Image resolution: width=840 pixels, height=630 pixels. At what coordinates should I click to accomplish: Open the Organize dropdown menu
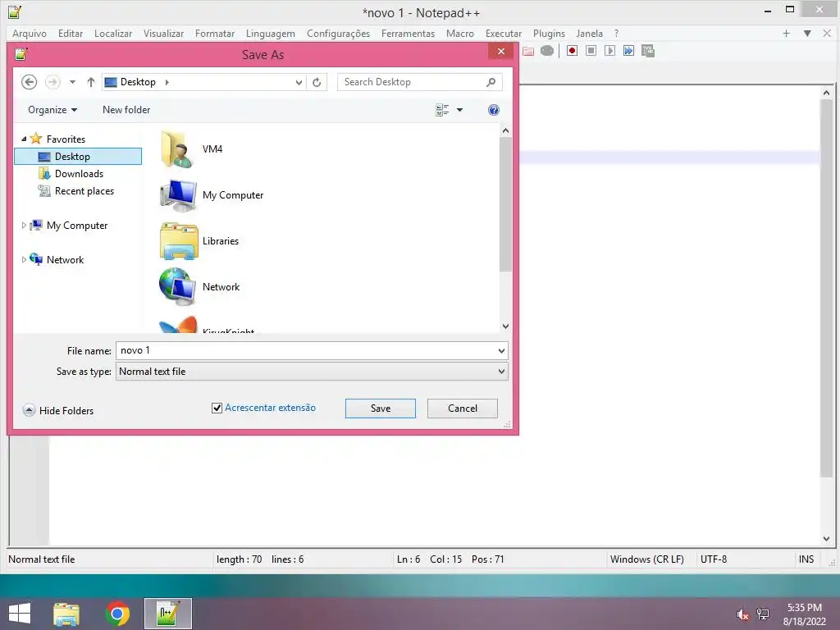(x=52, y=110)
